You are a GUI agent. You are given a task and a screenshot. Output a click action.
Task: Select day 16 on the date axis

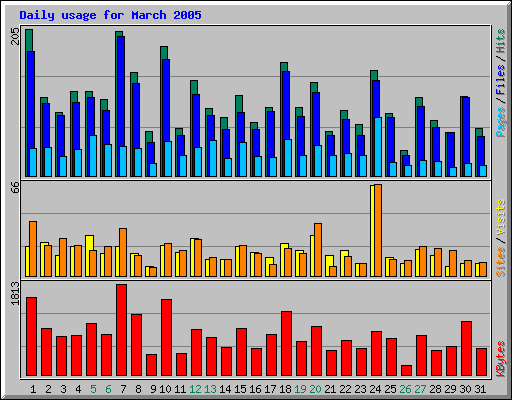click(x=255, y=389)
